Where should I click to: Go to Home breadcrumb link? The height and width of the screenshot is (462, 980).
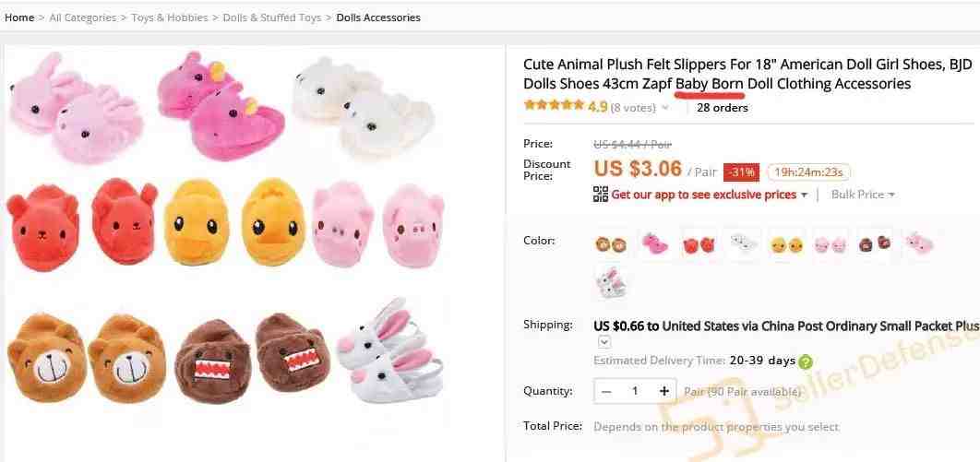pyautogui.click(x=19, y=18)
